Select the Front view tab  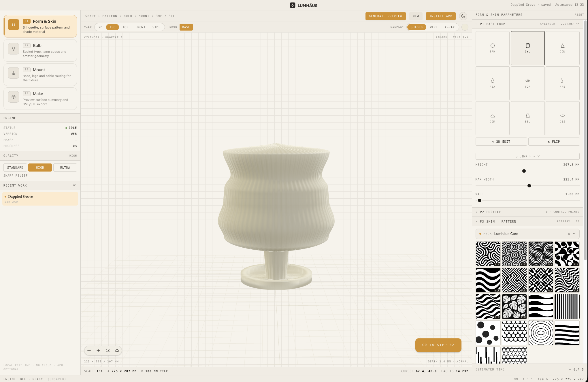[140, 27]
